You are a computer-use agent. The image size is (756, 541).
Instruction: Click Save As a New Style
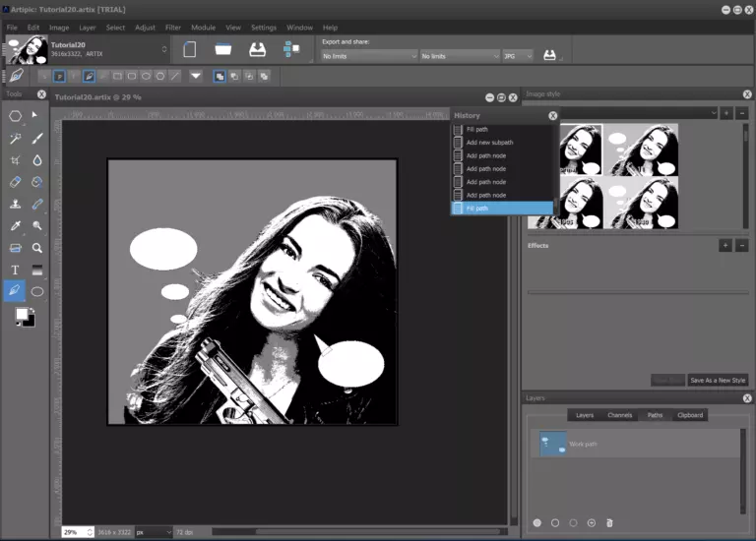coord(718,380)
